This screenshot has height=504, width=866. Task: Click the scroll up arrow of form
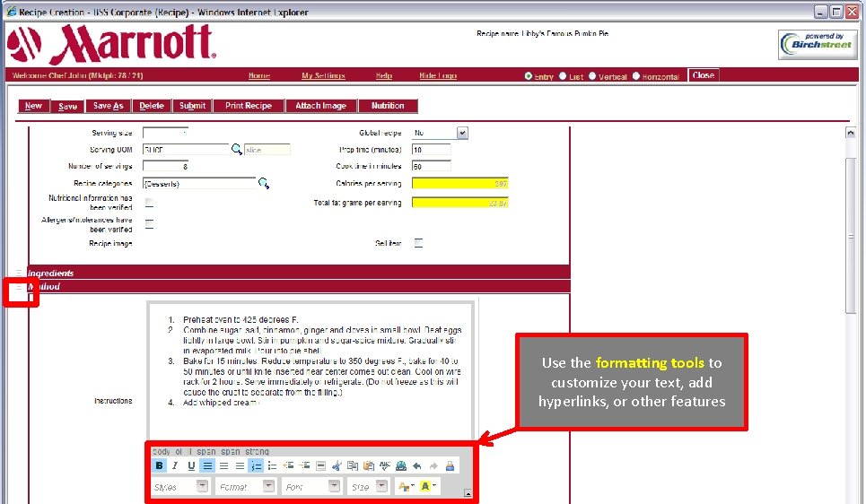851,133
